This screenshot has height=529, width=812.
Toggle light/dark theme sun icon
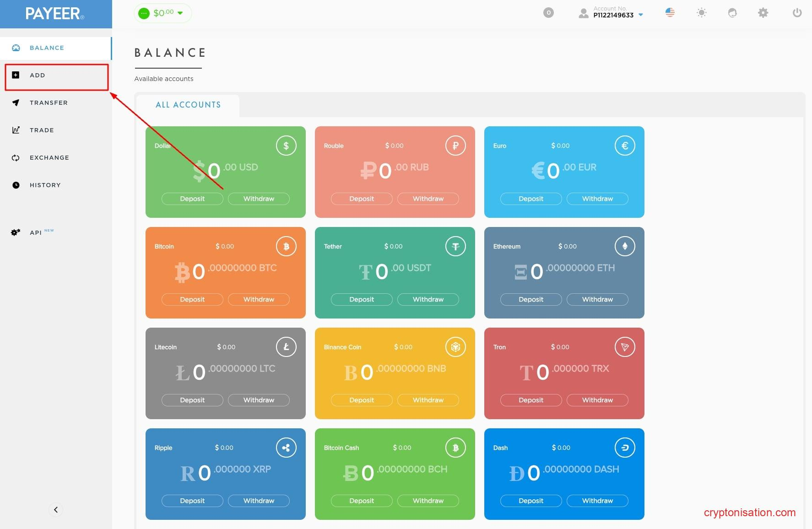701,13
